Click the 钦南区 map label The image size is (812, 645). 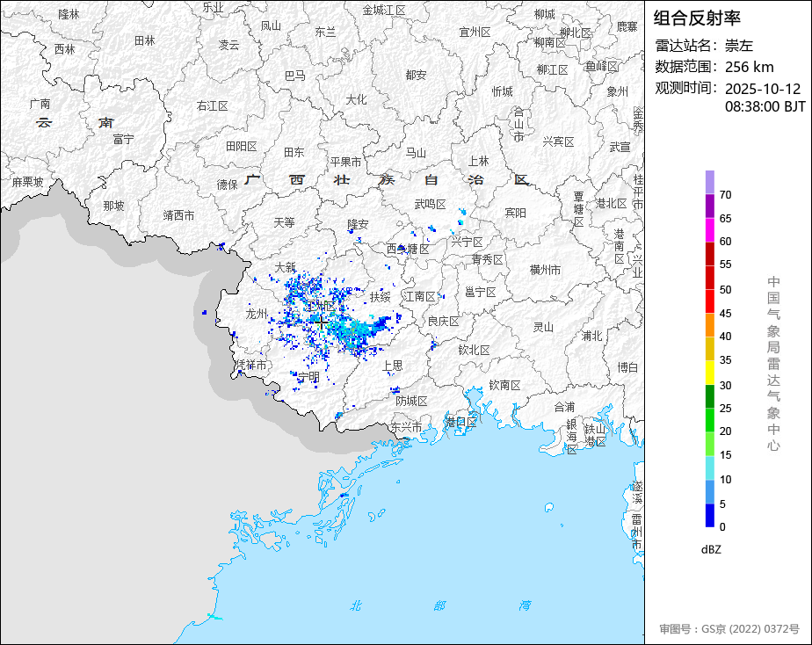(505, 385)
